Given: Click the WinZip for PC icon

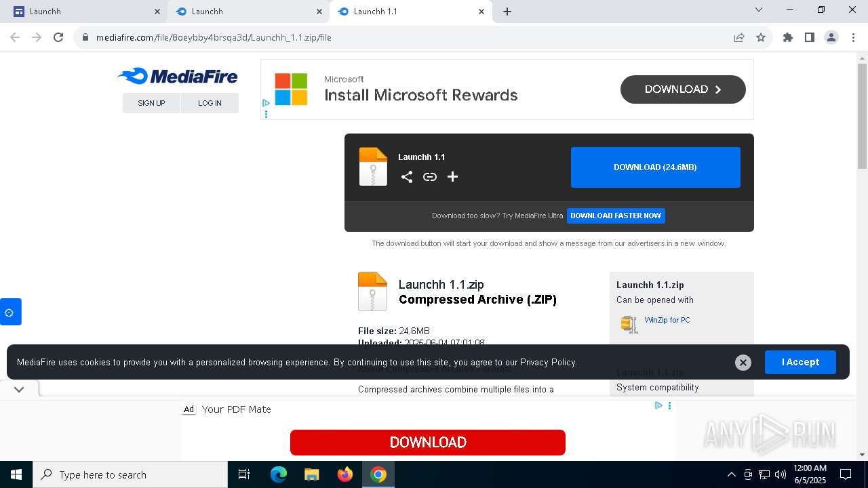Looking at the screenshot, I should (x=629, y=325).
